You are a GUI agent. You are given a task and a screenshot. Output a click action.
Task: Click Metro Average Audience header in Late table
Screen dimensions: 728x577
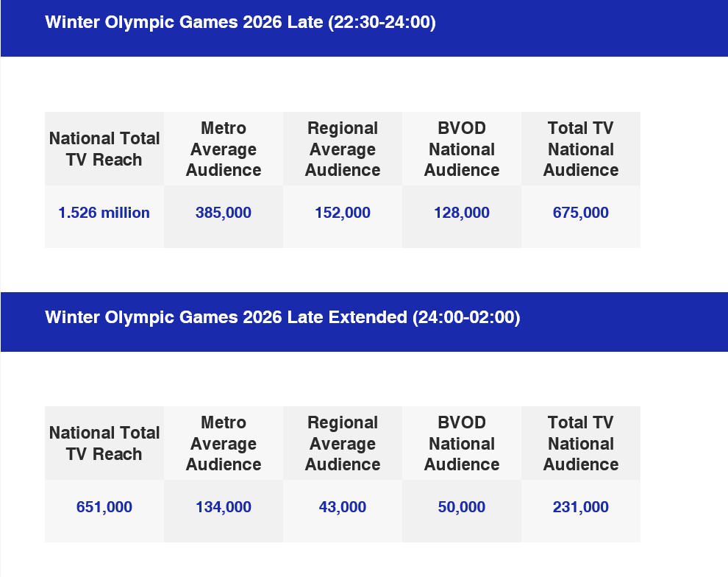pos(224,149)
